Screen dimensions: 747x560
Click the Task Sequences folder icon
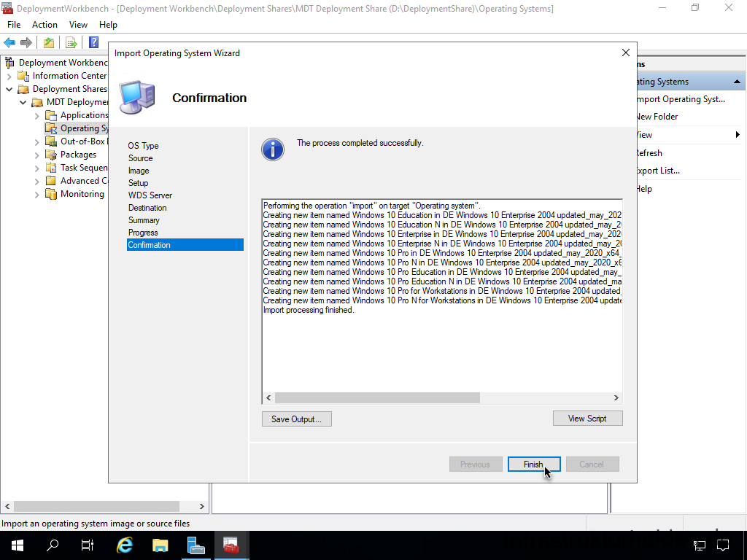tap(51, 168)
